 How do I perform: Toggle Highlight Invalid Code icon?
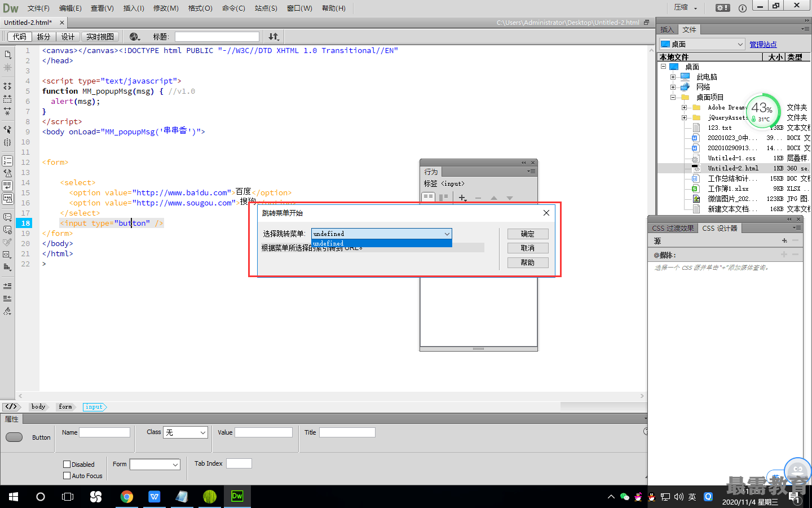coord(7,173)
